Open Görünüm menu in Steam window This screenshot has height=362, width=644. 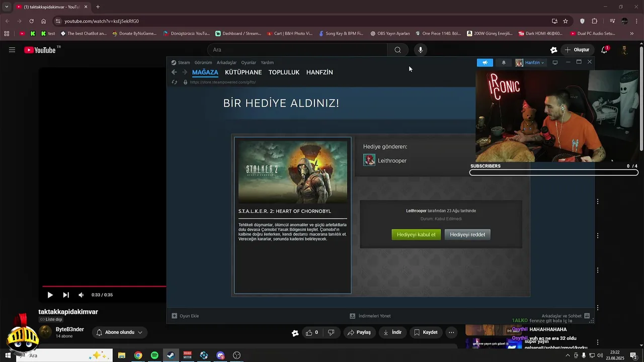pyautogui.click(x=203, y=63)
